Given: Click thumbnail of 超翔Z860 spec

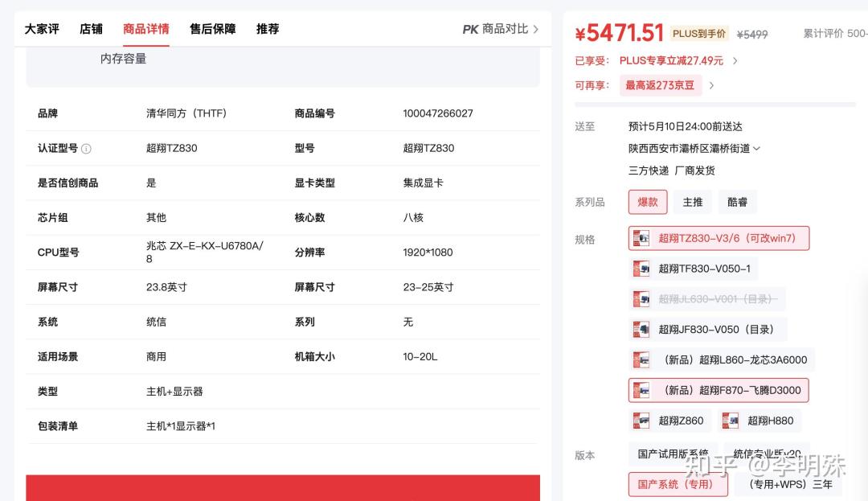Looking at the screenshot, I should [x=641, y=421].
